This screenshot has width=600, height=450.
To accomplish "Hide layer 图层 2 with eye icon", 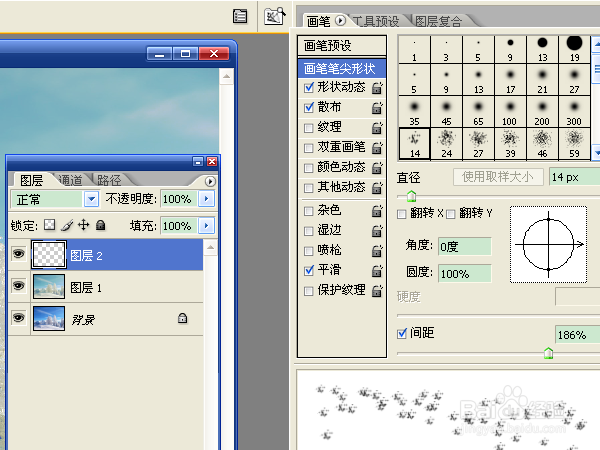I will coord(19,253).
